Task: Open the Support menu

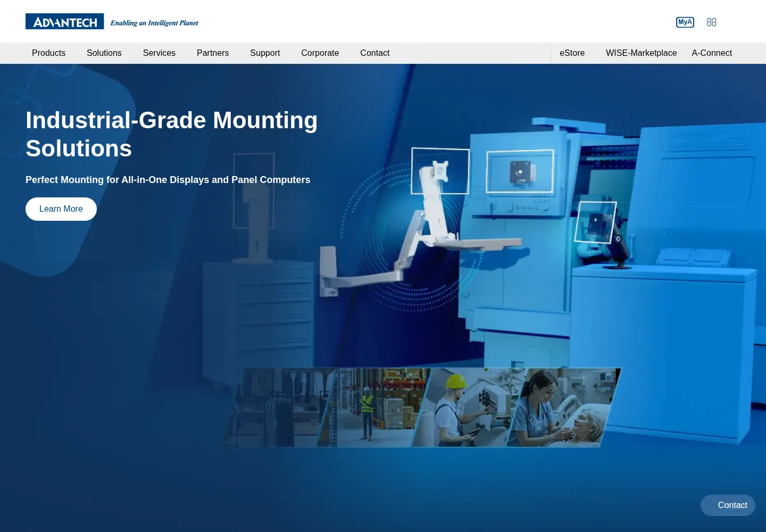Action: [265, 53]
